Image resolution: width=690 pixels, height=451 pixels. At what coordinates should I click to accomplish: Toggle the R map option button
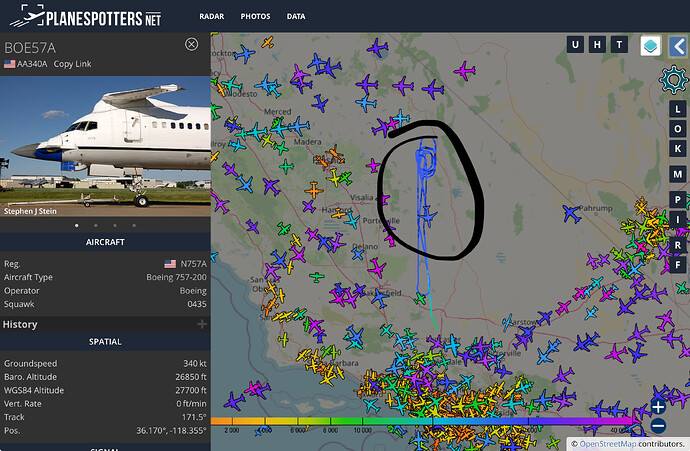(x=678, y=245)
